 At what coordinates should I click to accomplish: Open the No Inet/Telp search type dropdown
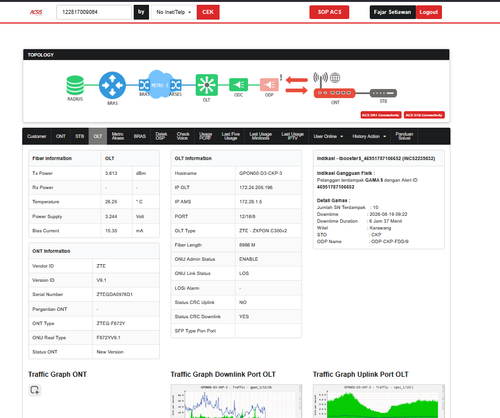[174, 12]
